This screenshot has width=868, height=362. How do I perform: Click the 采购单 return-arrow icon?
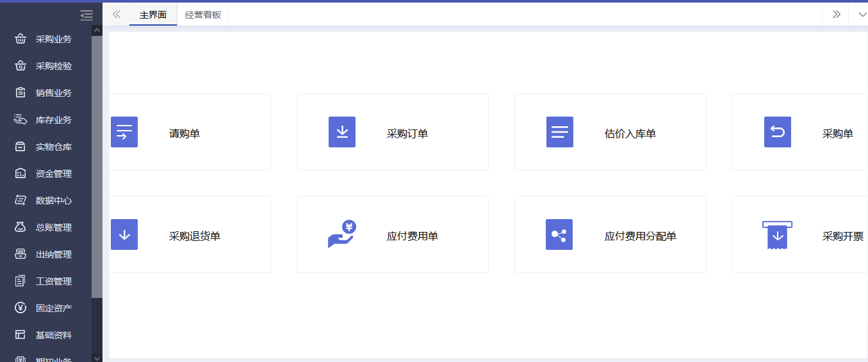tap(778, 132)
